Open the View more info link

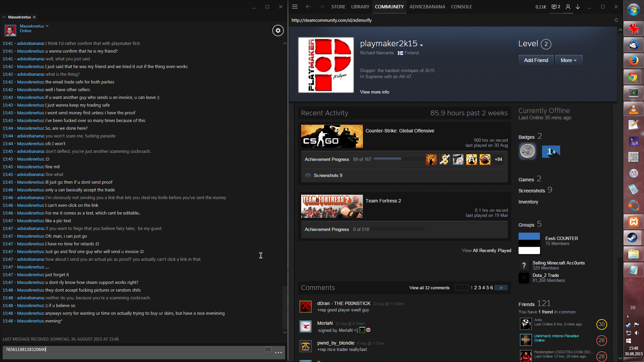pyautogui.click(x=374, y=92)
